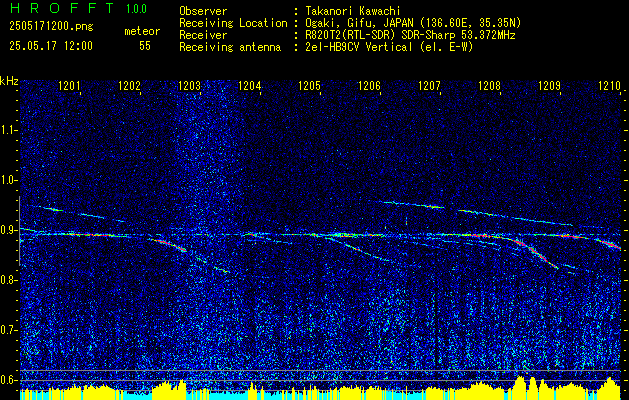Click the 1201 time marker

click(x=69, y=86)
